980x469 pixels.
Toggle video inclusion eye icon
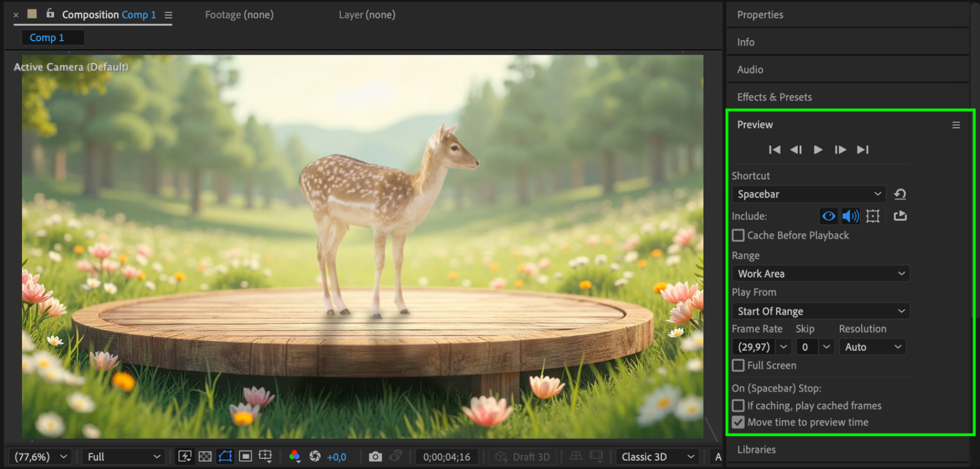pyautogui.click(x=829, y=216)
